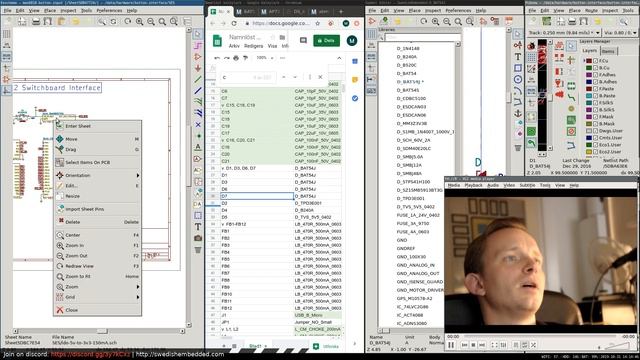Select FUSE_3A_9750 in symbol library list
Viewport: 640px width, 360px height.
coord(413,223)
